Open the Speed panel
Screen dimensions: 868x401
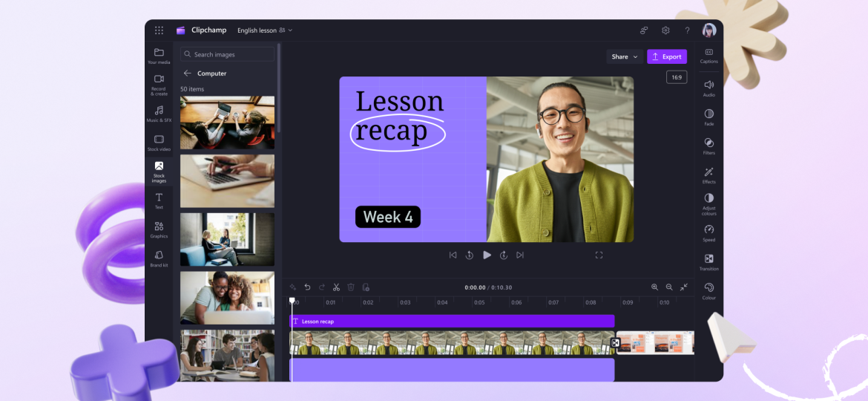click(x=708, y=233)
